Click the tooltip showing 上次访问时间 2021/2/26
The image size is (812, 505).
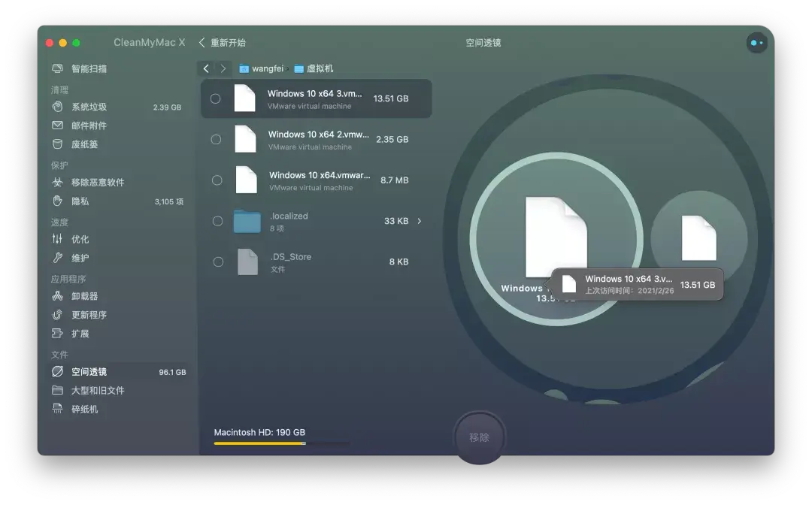tap(638, 284)
